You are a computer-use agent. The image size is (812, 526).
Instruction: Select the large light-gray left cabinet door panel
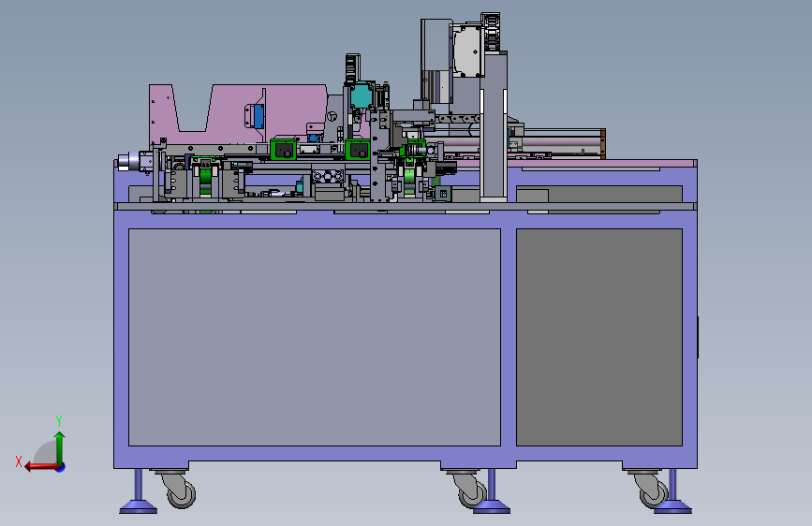315,337
